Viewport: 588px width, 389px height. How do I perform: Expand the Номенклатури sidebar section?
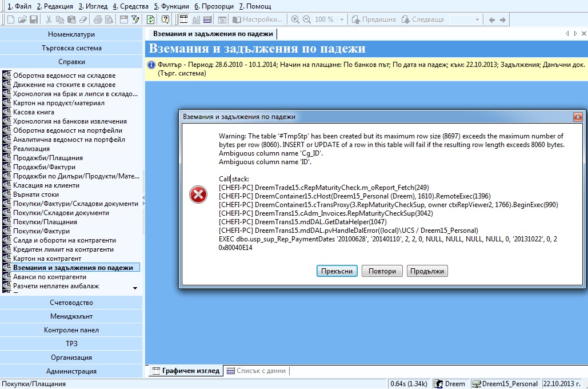pyautogui.click(x=71, y=34)
